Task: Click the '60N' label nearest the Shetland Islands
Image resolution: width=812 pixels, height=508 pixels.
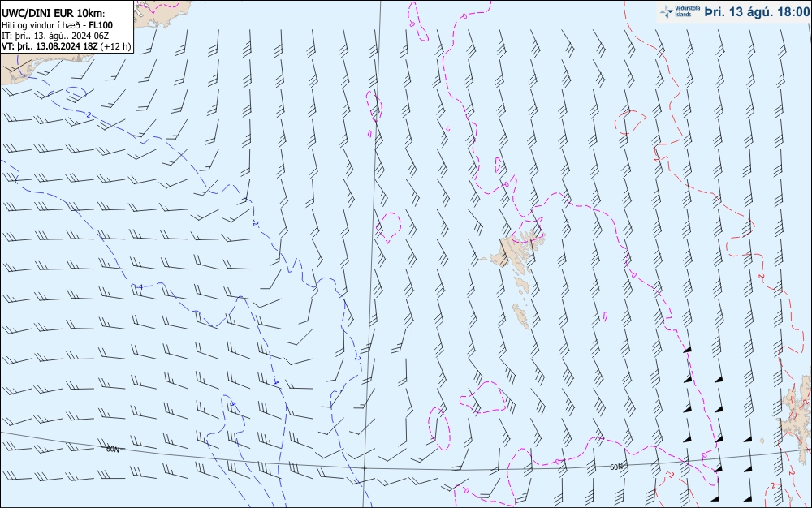Action: click(616, 467)
